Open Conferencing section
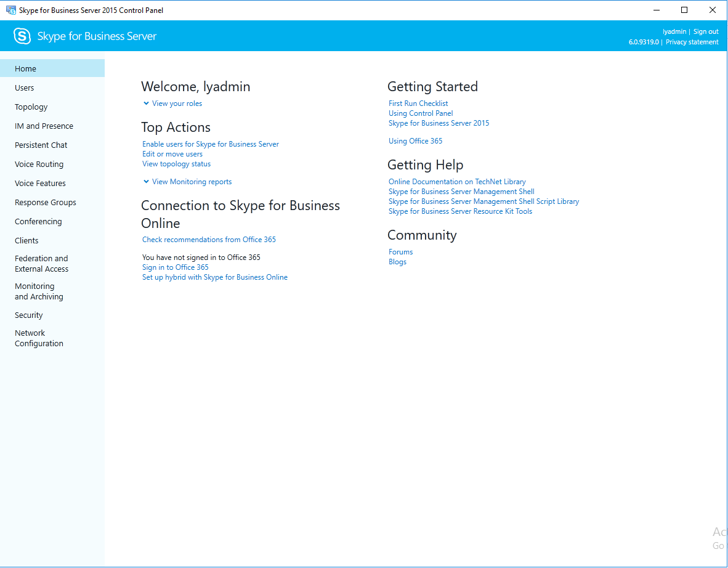This screenshot has width=728, height=568. (x=52, y=221)
